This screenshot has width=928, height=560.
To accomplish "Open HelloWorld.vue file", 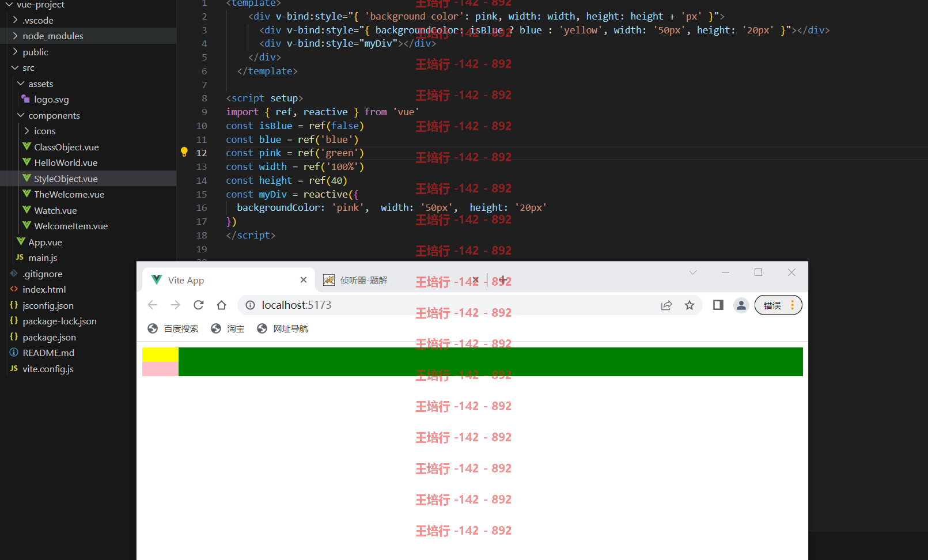I will coord(66,162).
